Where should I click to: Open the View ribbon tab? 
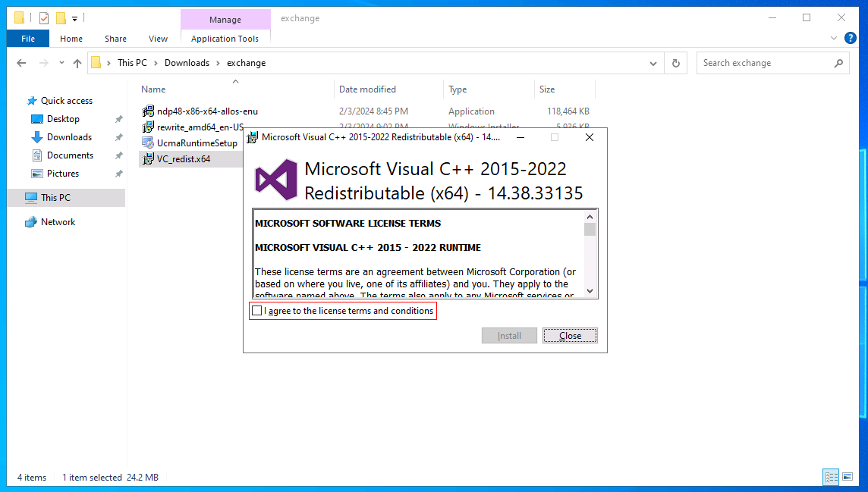158,39
